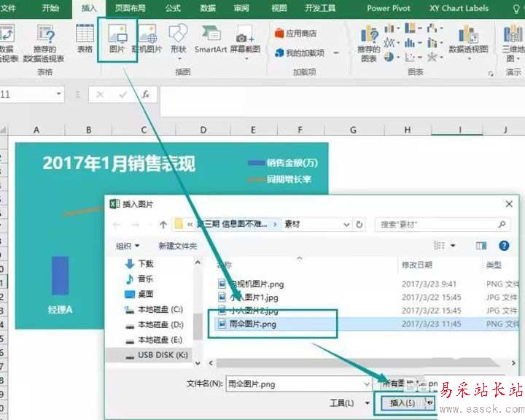Screen dimensions: 525x420
Task: Open the dialog help icon
Action: click(504, 246)
